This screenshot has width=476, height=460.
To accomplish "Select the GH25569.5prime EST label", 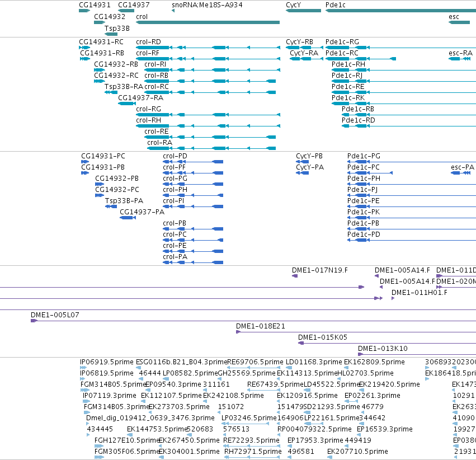I will 247,373.
